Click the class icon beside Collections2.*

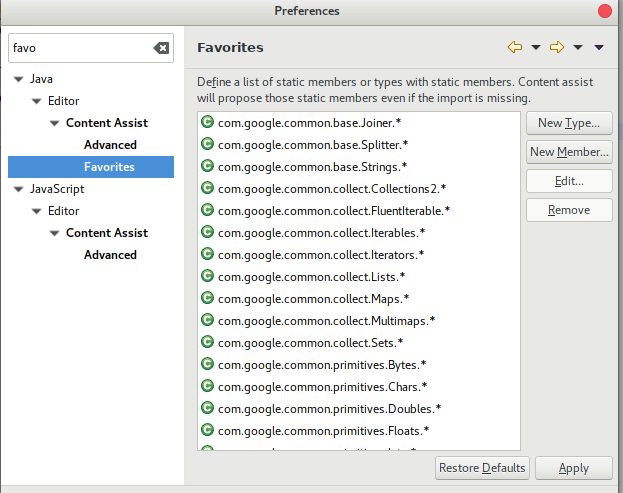pos(207,188)
